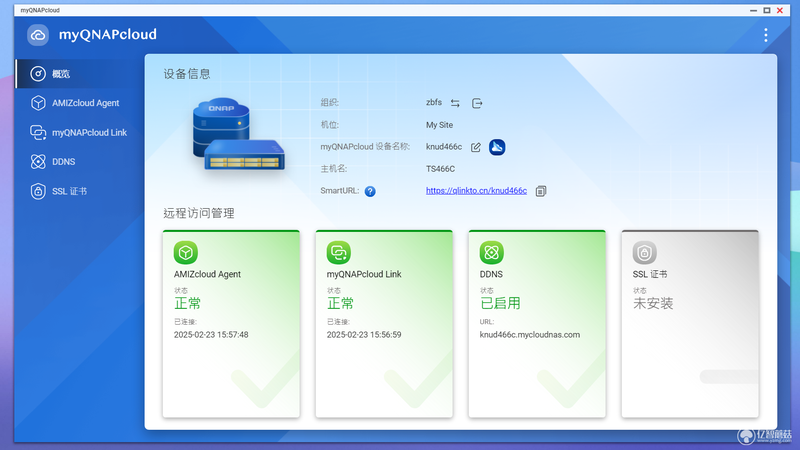800x450 pixels.
Task: Click the DDNS card green icon
Action: tap(491, 253)
